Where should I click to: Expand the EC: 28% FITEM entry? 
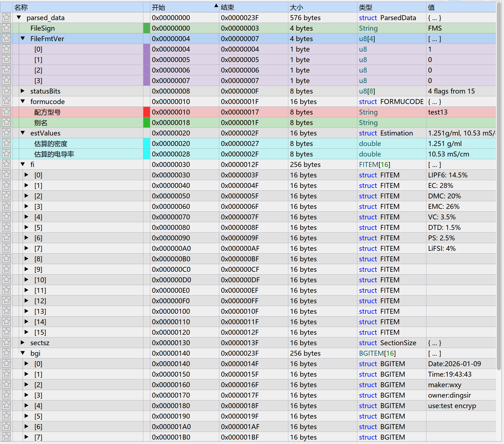(x=27, y=185)
